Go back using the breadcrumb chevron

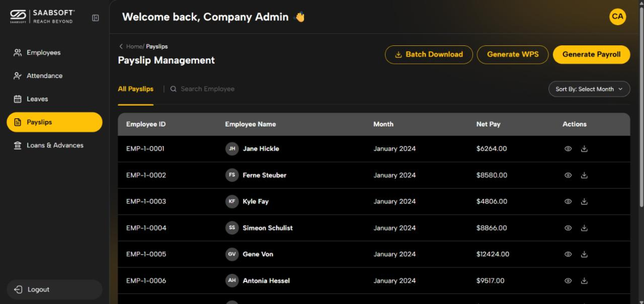click(121, 47)
